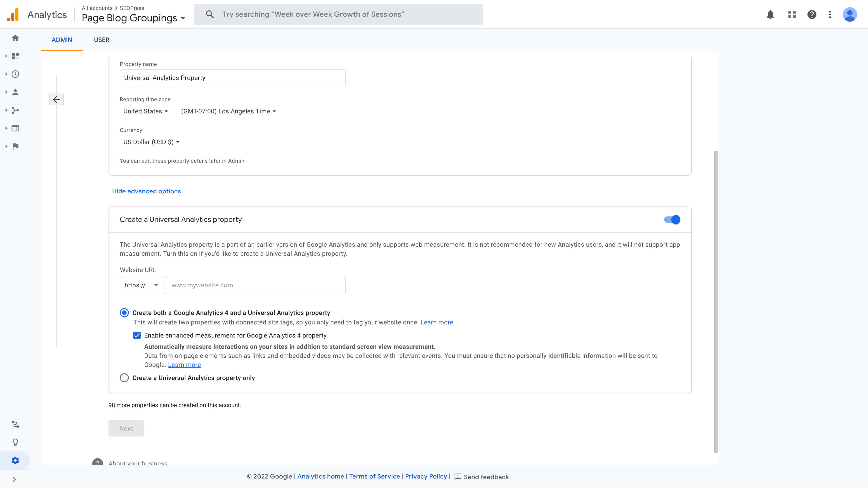The height and width of the screenshot is (488, 868).
Task: Open the https:// protocol dropdown
Action: tap(142, 285)
